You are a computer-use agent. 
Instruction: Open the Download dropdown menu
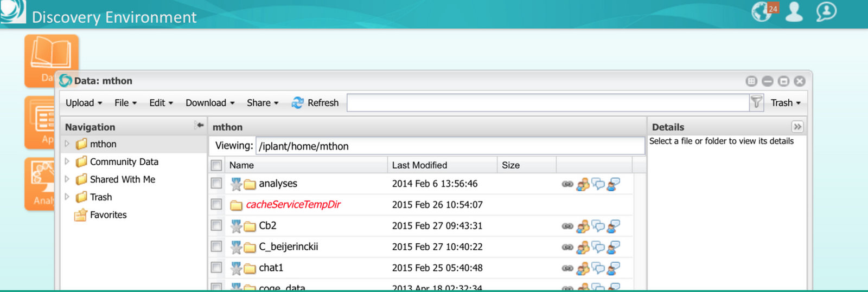click(210, 103)
